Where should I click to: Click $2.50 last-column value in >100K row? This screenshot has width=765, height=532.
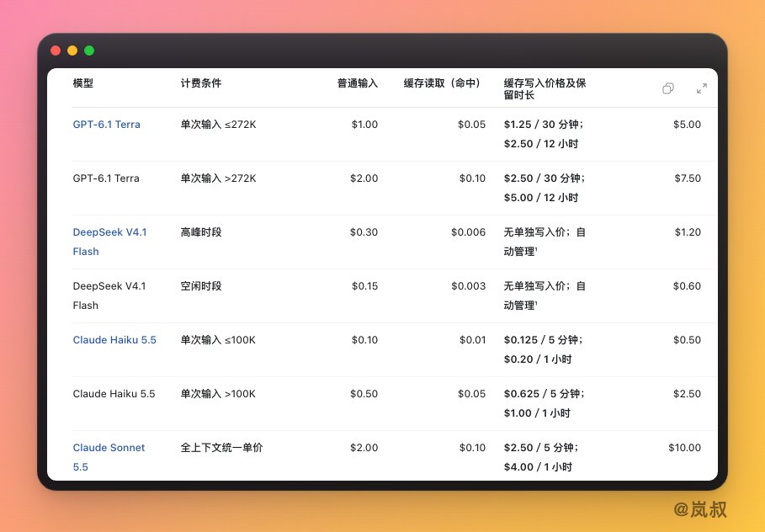(687, 394)
